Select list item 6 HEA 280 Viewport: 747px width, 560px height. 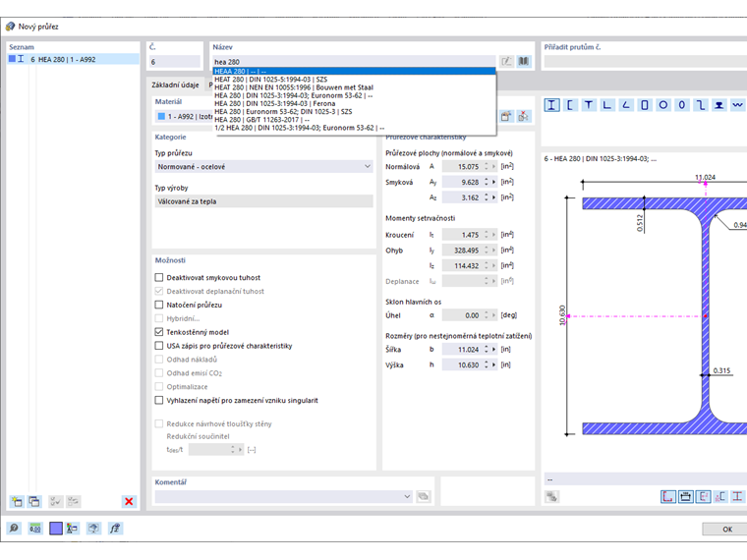73,59
